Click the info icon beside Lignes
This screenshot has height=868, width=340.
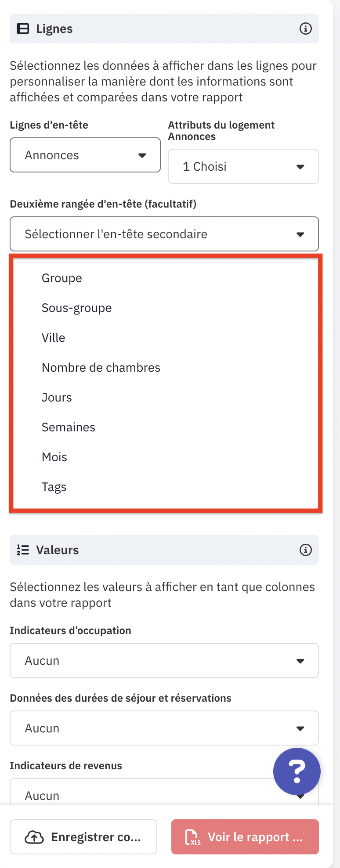click(306, 29)
